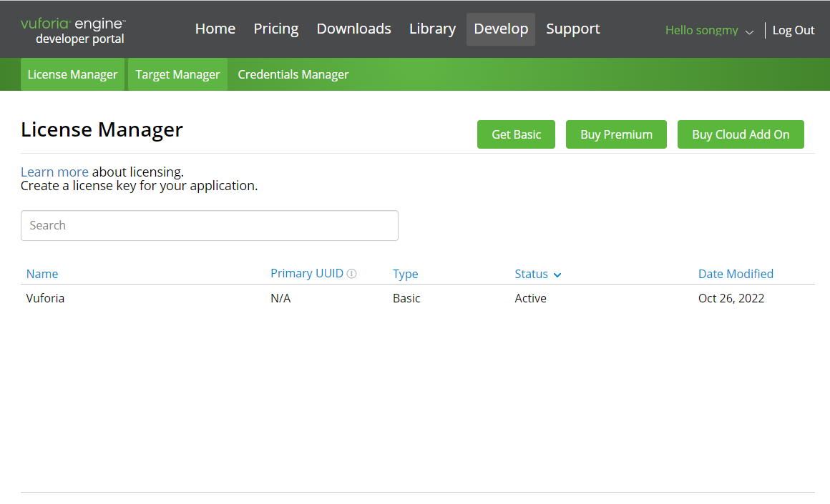
Task: Sort by the Primary UUID column header
Action: click(x=307, y=273)
